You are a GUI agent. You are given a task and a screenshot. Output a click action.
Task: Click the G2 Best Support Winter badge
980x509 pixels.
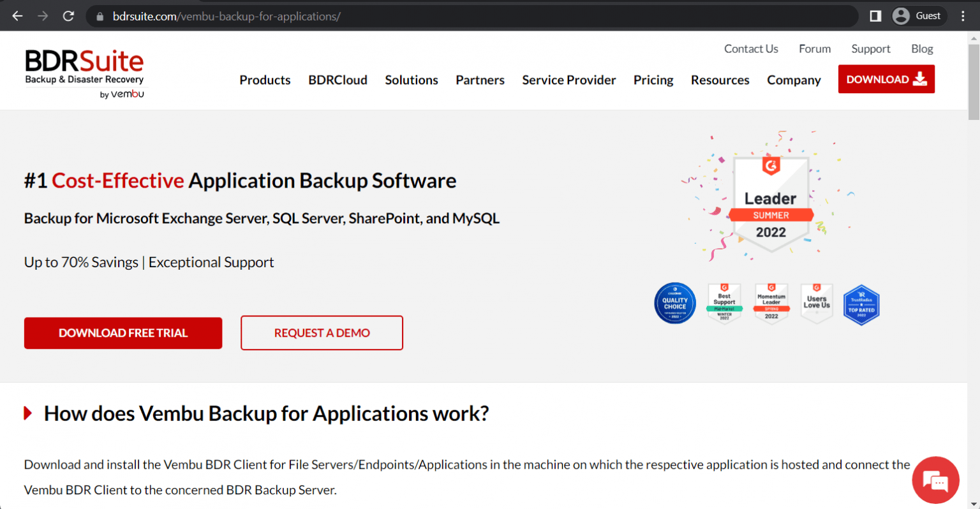pyautogui.click(x=724, y=303)
